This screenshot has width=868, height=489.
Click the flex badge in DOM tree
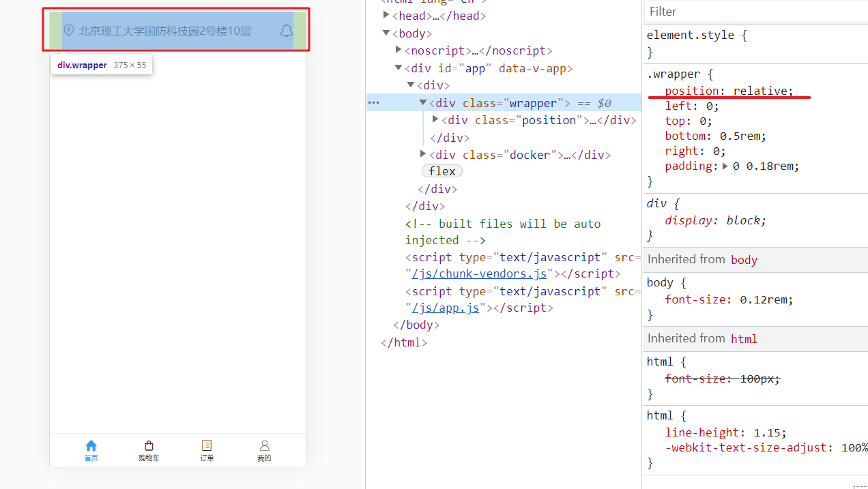pos(442,171)
